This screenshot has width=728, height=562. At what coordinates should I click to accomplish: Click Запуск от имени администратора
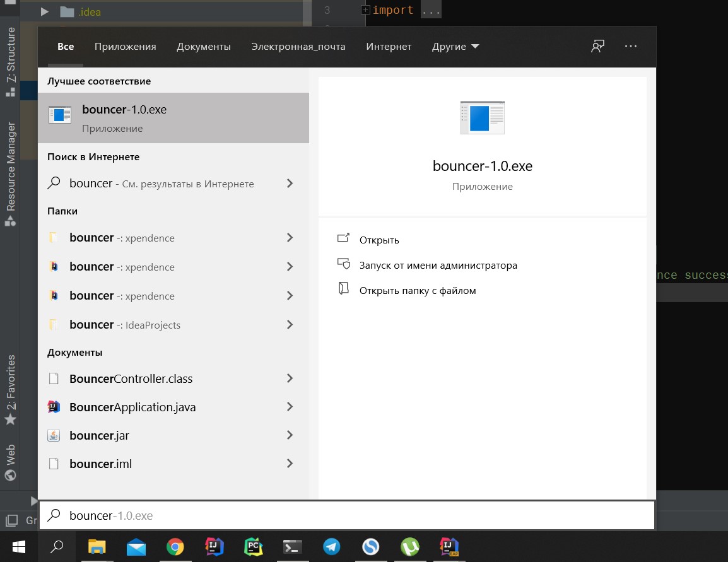[438, 266]
